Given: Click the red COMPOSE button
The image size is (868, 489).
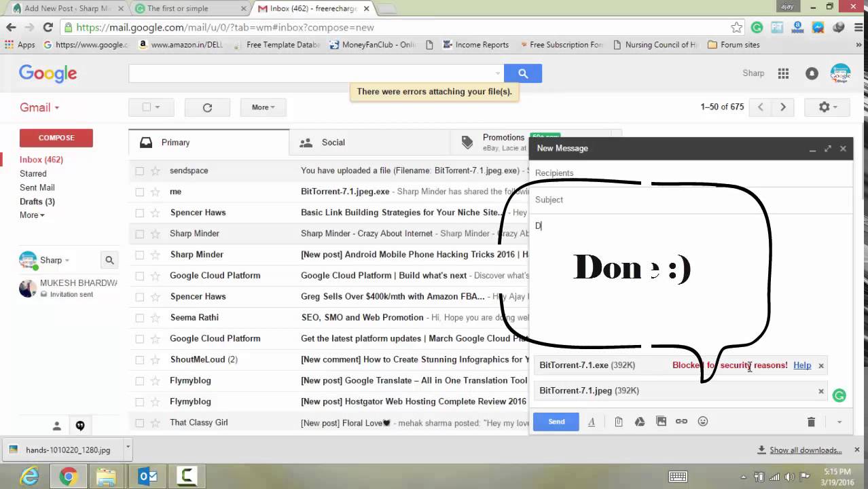Looking at the screenshot, I should coord(56,138).
